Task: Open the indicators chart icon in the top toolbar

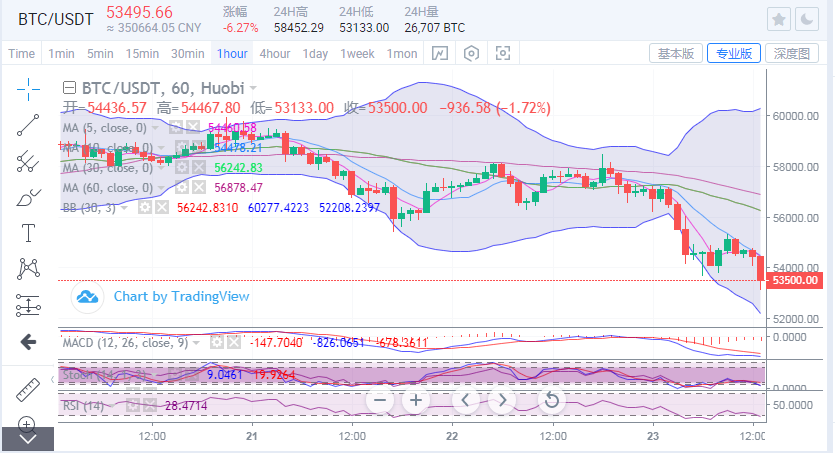Action: [440, 53]
